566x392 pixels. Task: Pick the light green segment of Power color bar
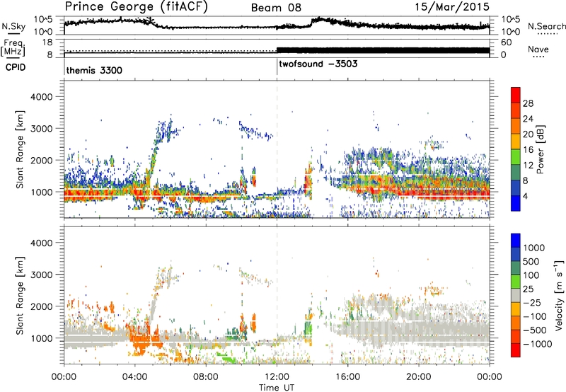[516, 157]
